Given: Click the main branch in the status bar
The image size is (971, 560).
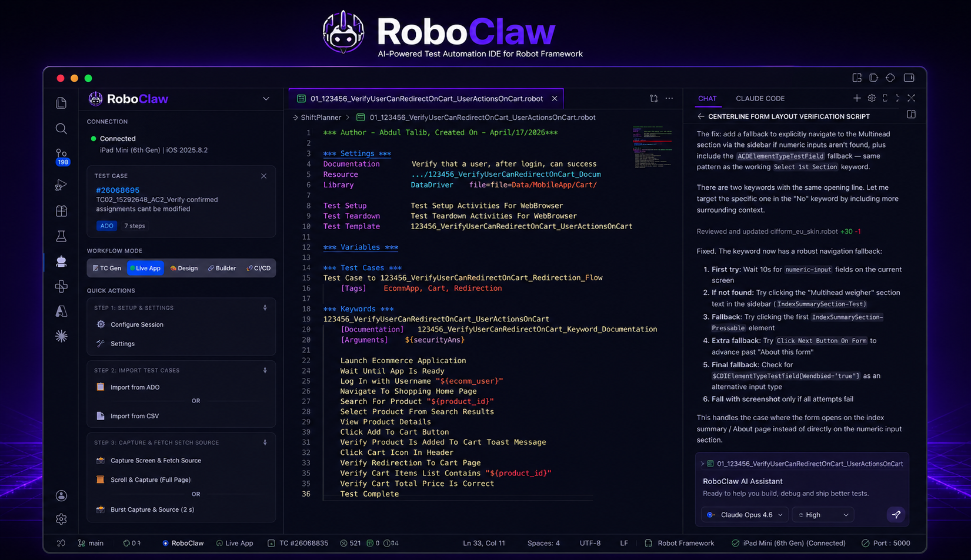Looking at the screenshot, I should pos(91,543).
